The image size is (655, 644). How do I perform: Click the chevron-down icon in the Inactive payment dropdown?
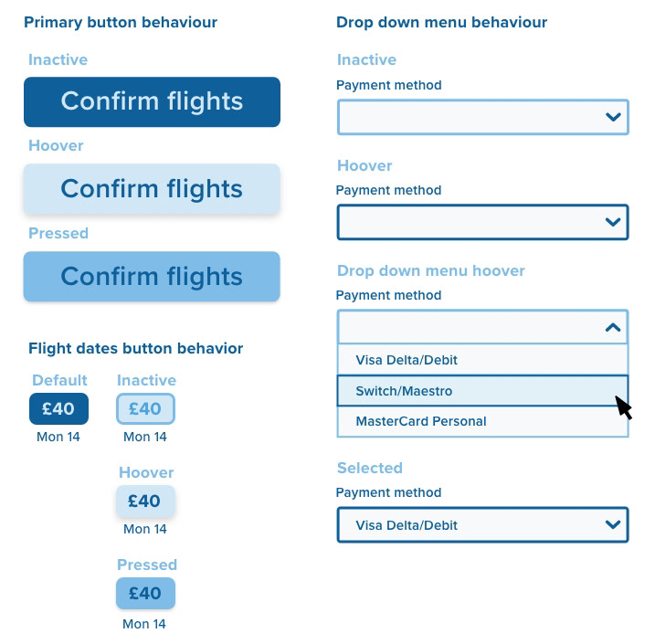coord(613,117)
